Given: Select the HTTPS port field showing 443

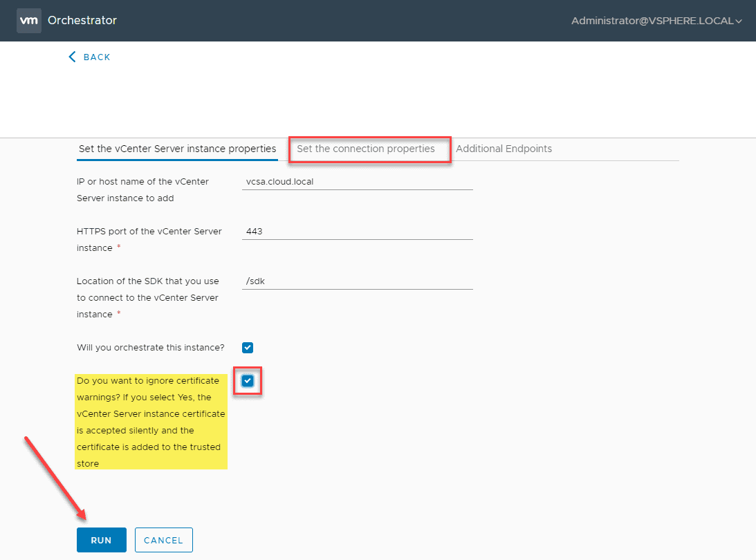Looking at the screenshot, I should (356, 231).
